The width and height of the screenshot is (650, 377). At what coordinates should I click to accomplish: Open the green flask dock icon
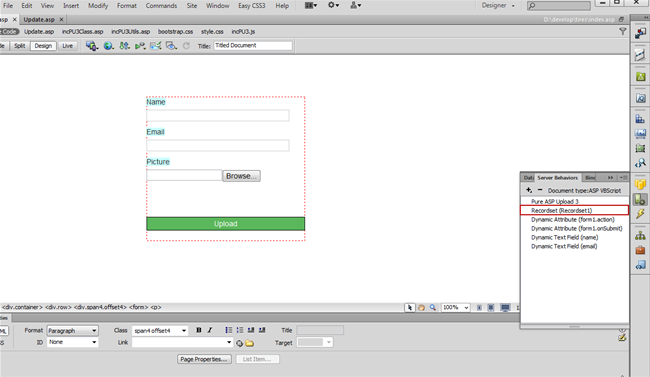click(x=640, y=77)
